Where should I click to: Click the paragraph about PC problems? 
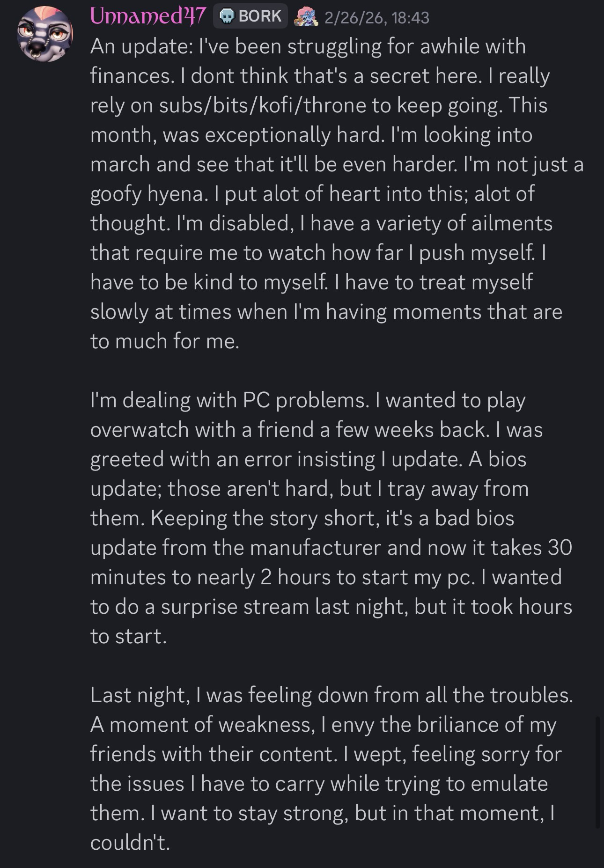coord(328,518)
